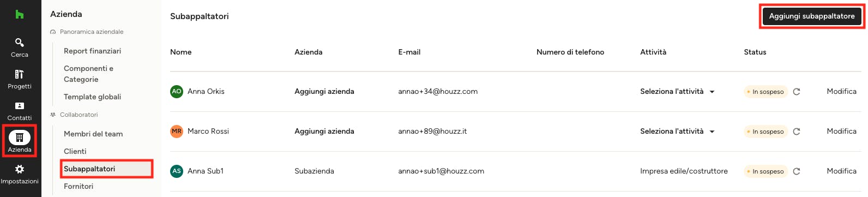Open Contatti in the left sidebar
868x197 pixels.
[x=20, y=111]
